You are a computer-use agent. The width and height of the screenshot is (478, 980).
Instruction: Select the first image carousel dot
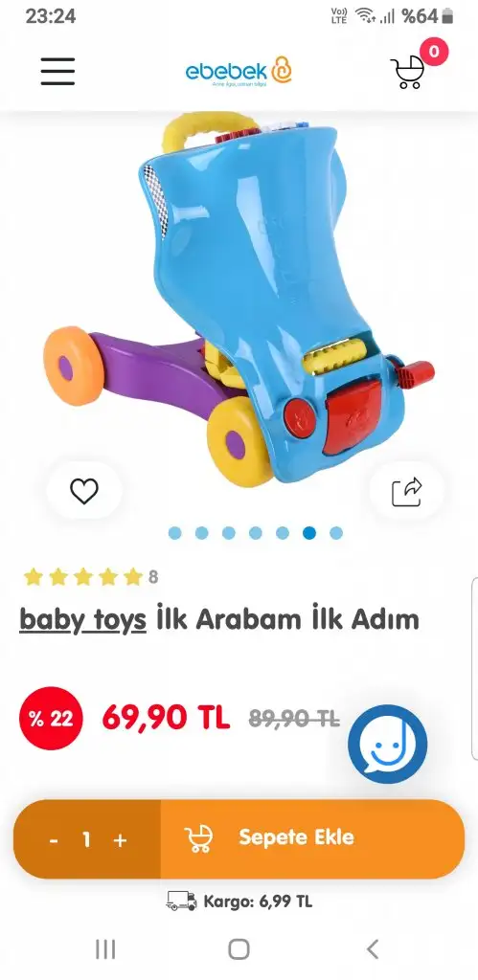[174, 533]
